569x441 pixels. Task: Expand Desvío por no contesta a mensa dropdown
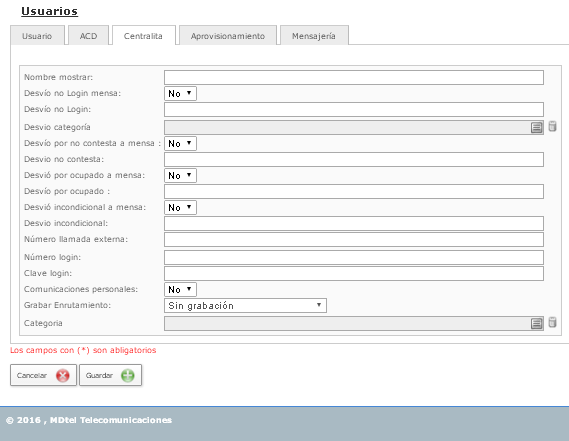(180, 143)
